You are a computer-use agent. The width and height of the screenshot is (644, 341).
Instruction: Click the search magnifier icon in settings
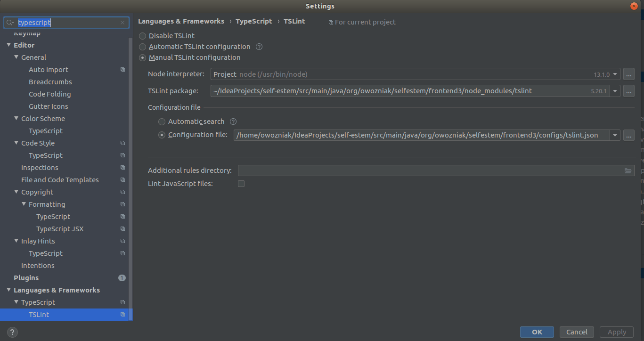pos(10,23)
